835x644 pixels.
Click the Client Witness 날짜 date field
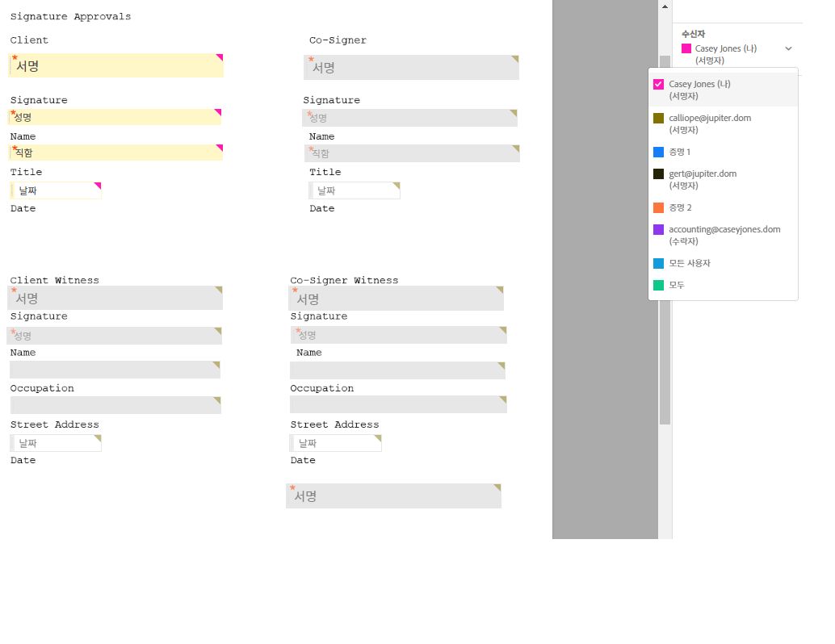click(56, 443)
